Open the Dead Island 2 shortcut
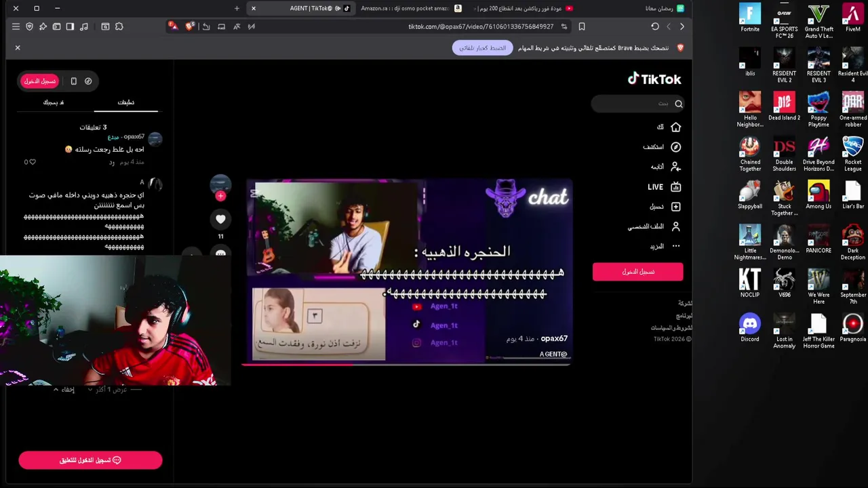Image resolution: width=868 pixels, height=488 pixels. [785, 106]
